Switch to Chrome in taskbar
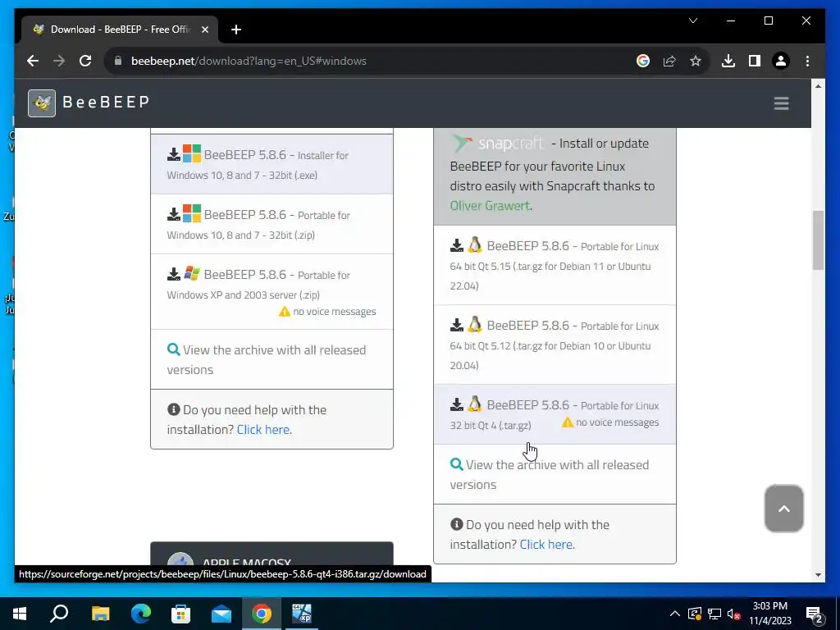 pyautogui.click(x=262, y=614)
